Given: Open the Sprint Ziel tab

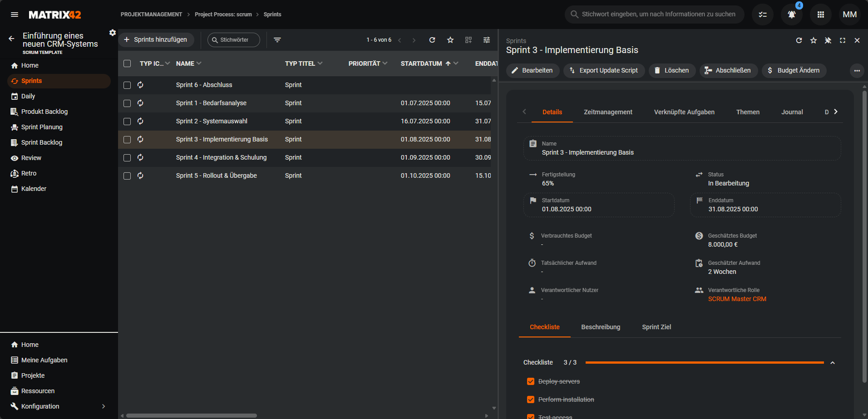Looking at the screenshot, I should pos(656,327).
